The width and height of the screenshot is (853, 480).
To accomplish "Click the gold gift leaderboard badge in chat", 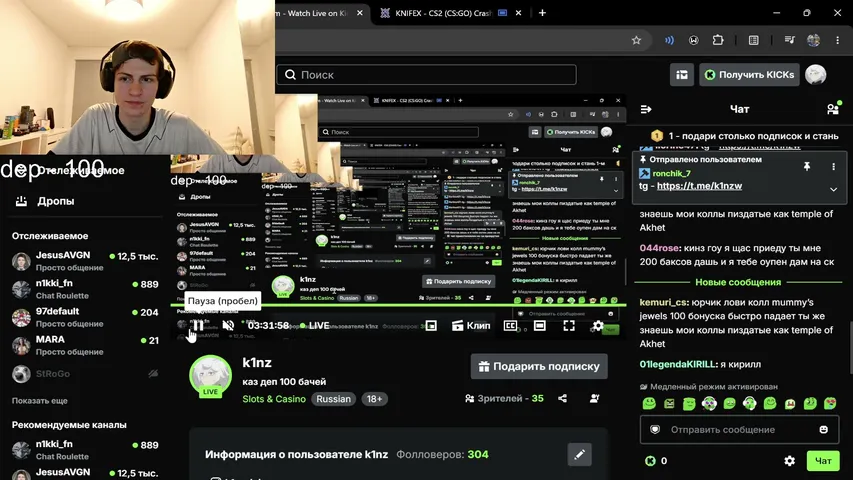I will tap(657, 136).
